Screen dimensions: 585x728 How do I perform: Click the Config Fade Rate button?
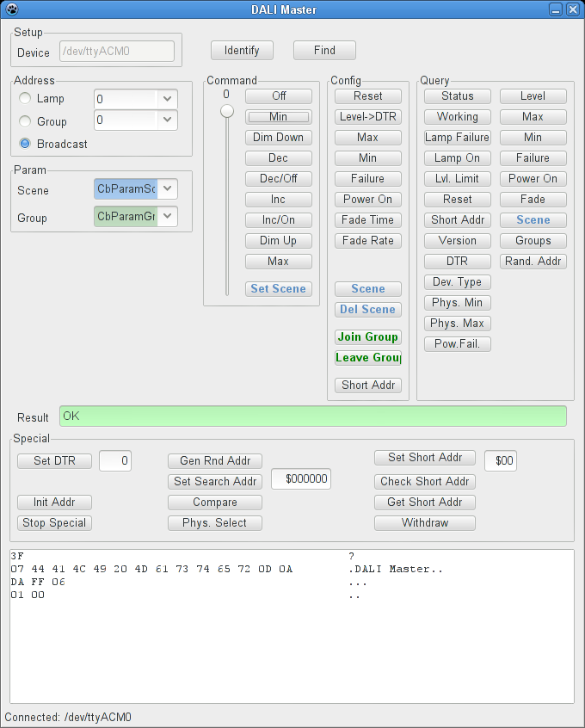pos(367,240)
